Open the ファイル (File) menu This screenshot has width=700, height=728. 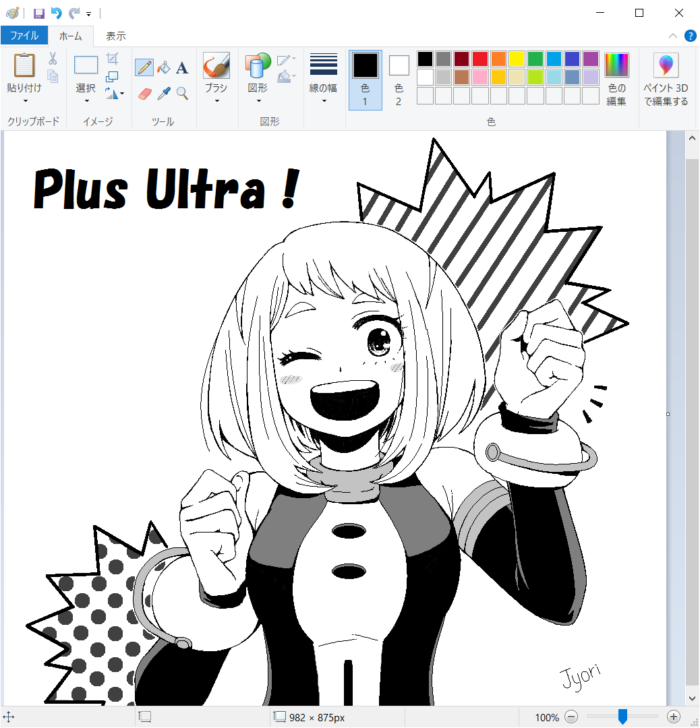24,35
